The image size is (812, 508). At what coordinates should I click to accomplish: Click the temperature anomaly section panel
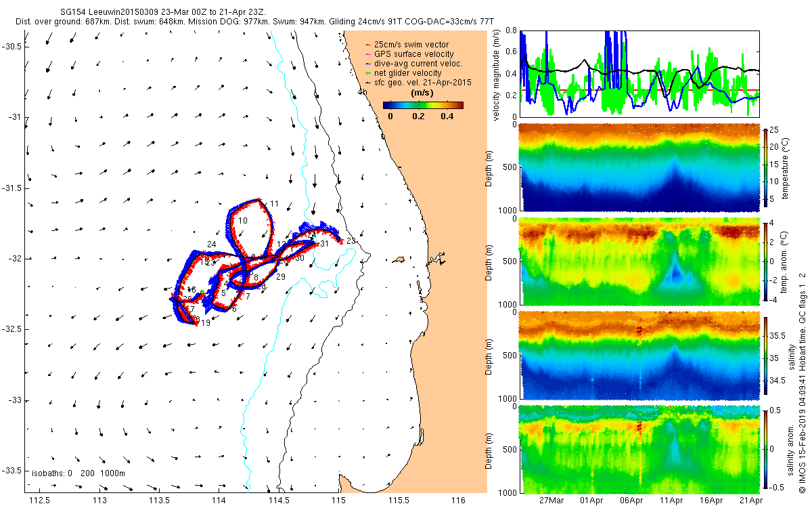pos(641,261)
